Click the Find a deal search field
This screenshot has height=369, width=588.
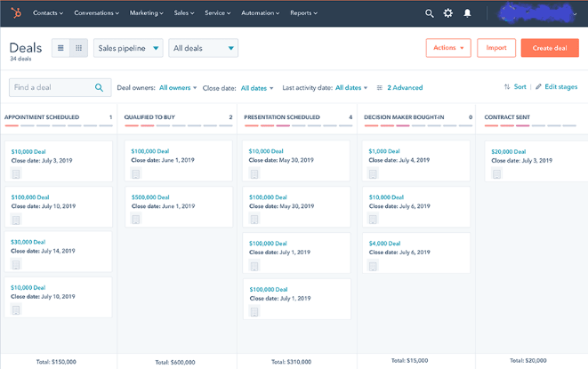point(53,87)
